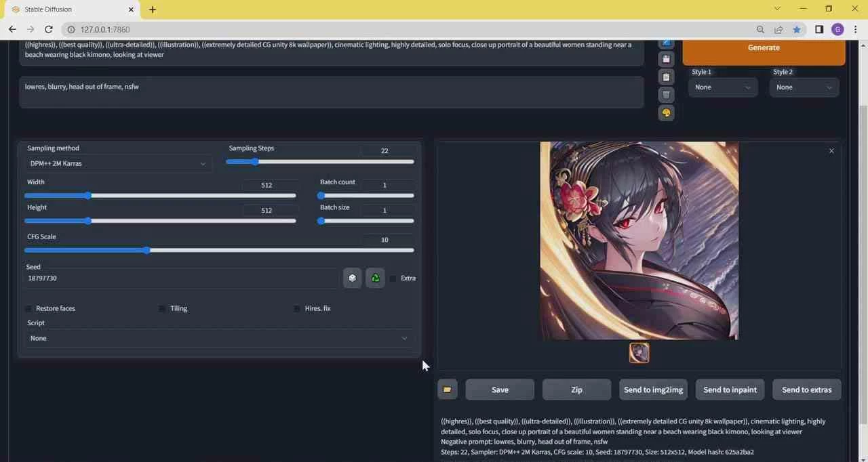The image size is (868, 462).
Task: Click the Send to extras option
Action: (x=806, y=390)
